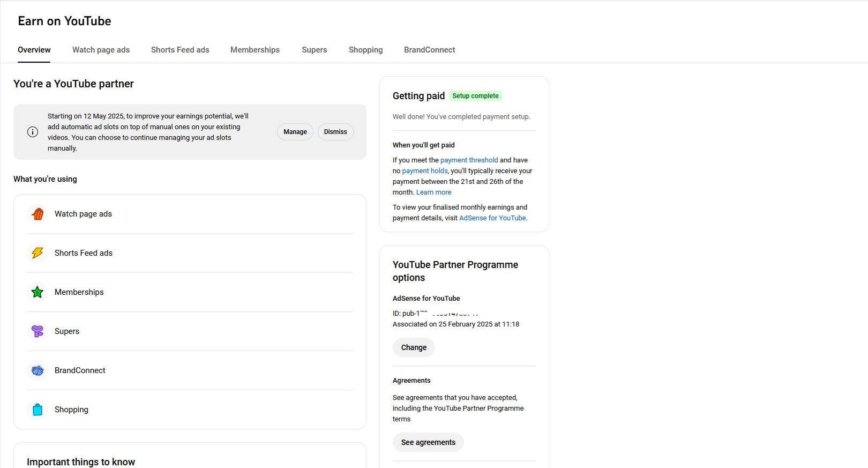The height and width of the screenshot is (468, 868).
Task: Click the green Memberships star icon
Action: (38, 292)
